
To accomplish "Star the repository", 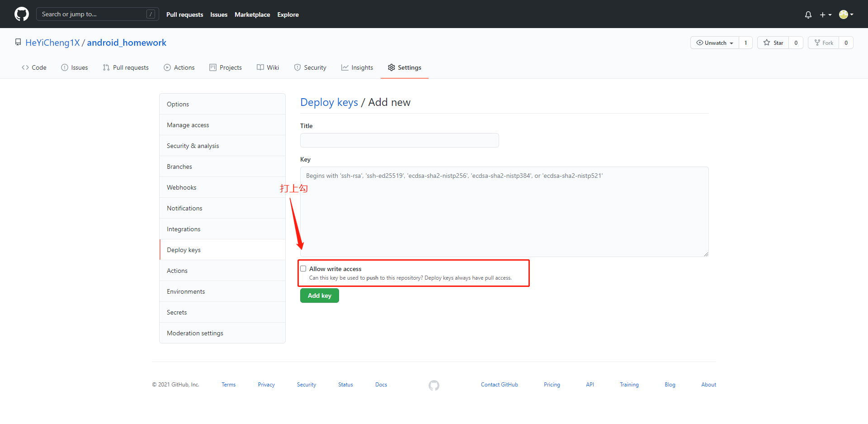I will click(773, 43).
